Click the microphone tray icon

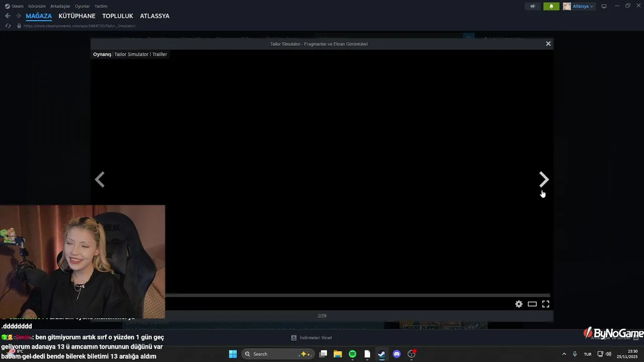pos(575,354)
